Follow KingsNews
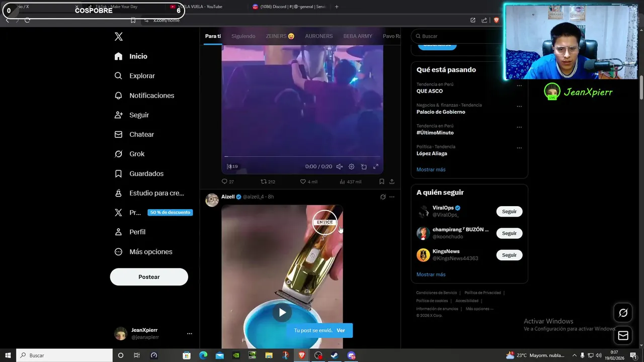Viewport: 644px width, 362px height. (x=509, y=255)
